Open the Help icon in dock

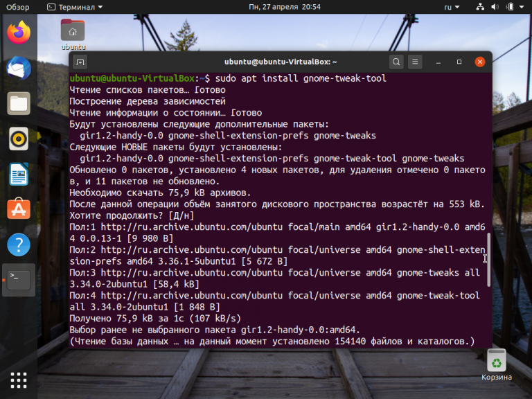19,245
